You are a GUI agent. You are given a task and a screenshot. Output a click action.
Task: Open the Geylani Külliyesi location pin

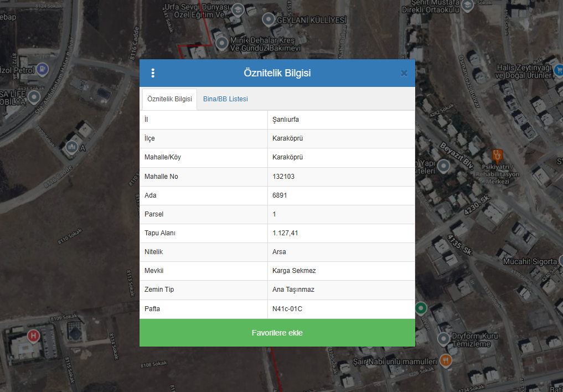coord(269,21)
